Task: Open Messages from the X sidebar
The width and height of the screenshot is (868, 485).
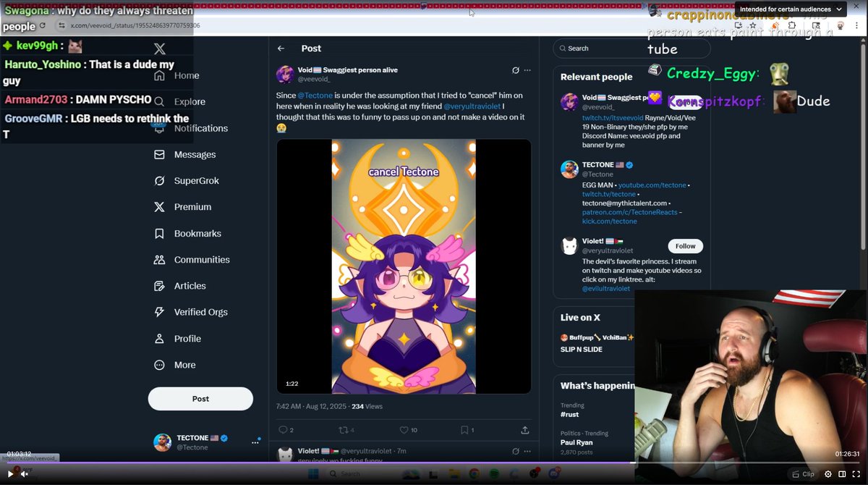Action: point(185,154)
